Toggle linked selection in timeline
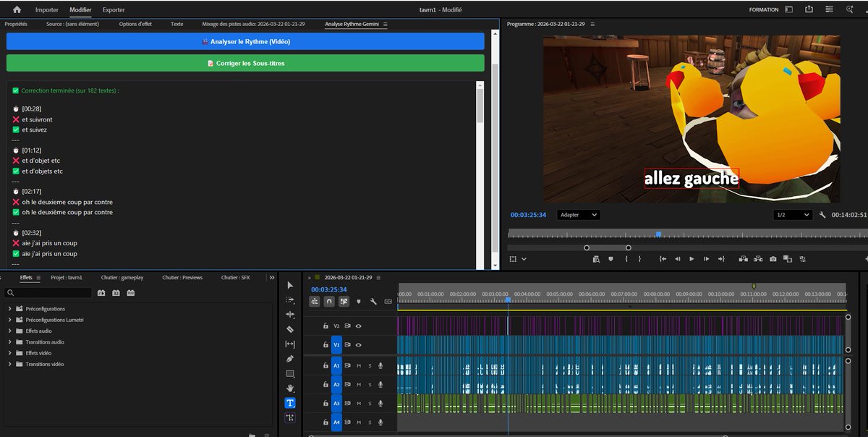 344,302
